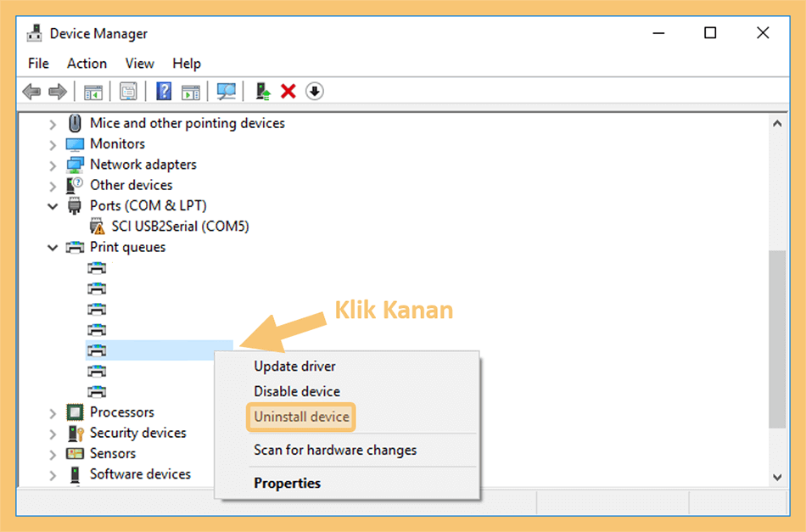
Task: Minimize the Device Manager window
Action: tap(658, 33)
